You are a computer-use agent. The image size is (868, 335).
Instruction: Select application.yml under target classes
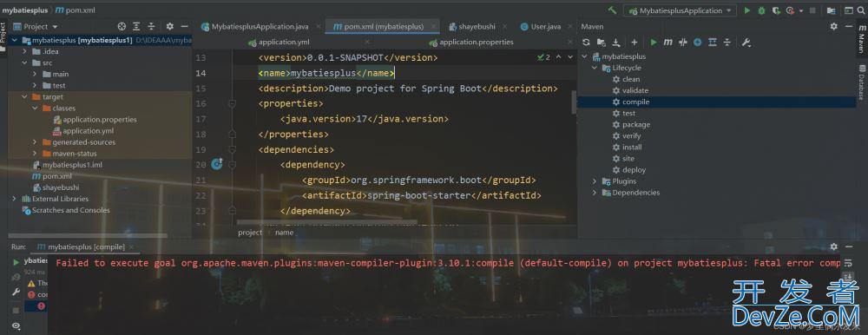pos(88,131)
